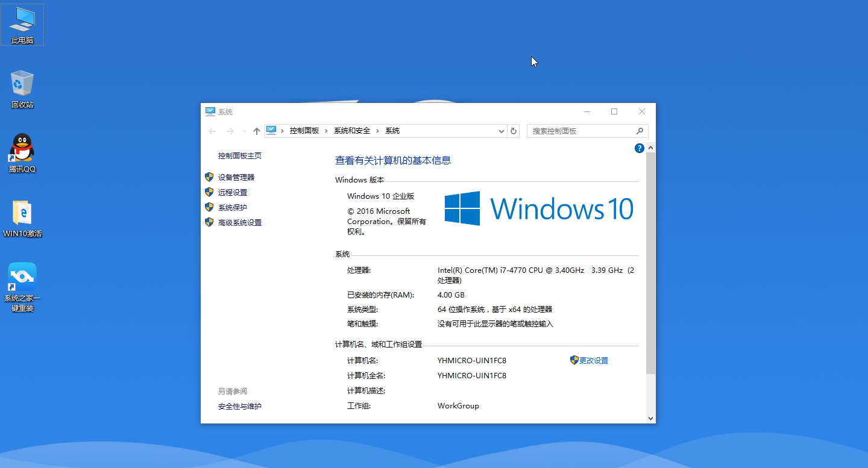
Task: Select the WIN10激活 desktop file icon
Action: pos(22,218)
